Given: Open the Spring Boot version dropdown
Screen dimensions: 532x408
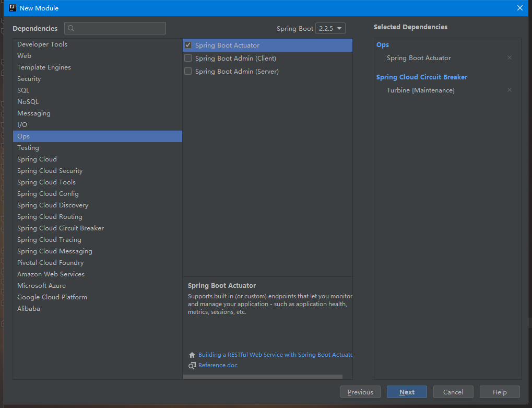Looking at the screenshot, I should coord(330,29).
